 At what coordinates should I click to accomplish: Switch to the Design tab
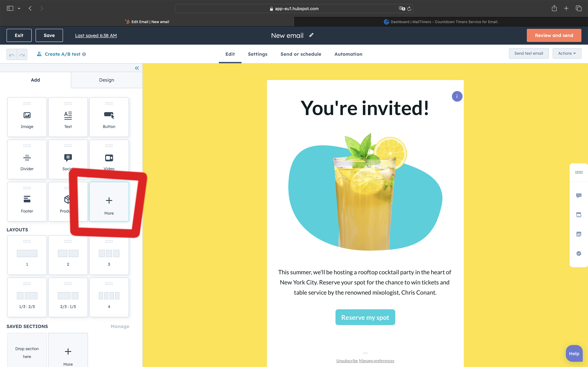106,80
